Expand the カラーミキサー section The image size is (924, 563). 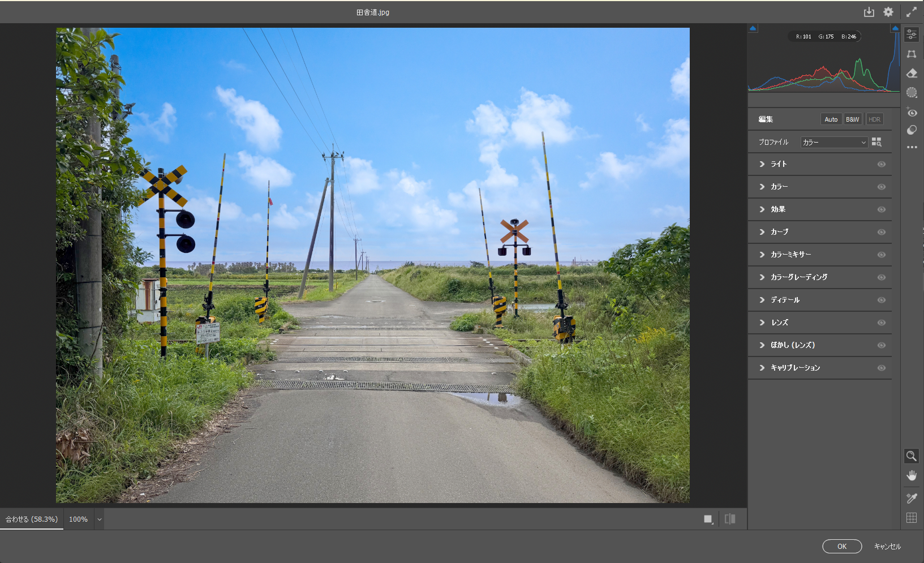790,255
